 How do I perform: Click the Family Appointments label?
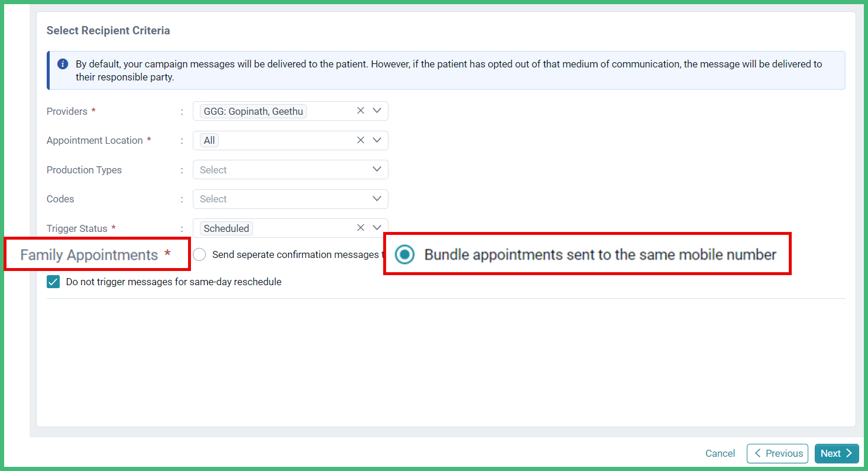point(89,255)
